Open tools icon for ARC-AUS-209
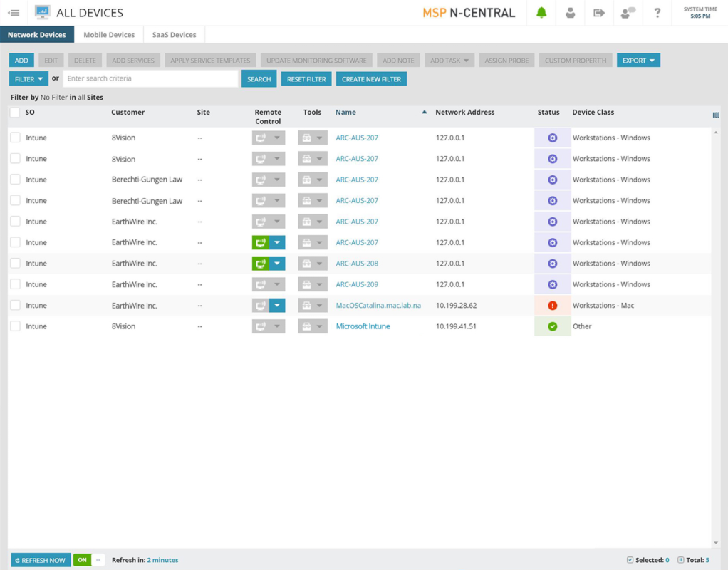Image resolution: width=728 pixels, height=570 pixels. pos(306,284)
